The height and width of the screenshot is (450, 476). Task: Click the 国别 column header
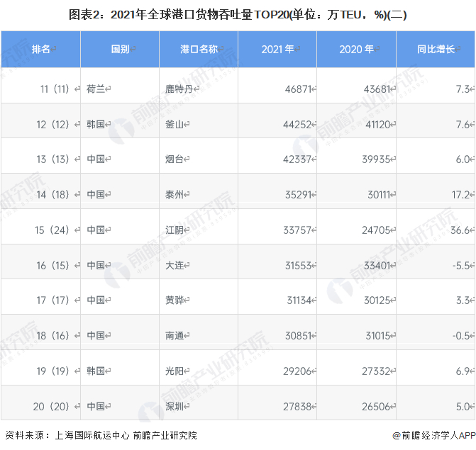tap(120, 49)
